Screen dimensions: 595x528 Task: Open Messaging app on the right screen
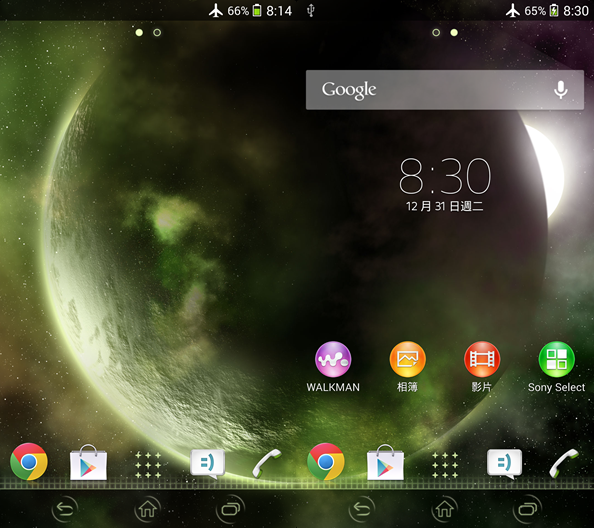click(504, 464)
